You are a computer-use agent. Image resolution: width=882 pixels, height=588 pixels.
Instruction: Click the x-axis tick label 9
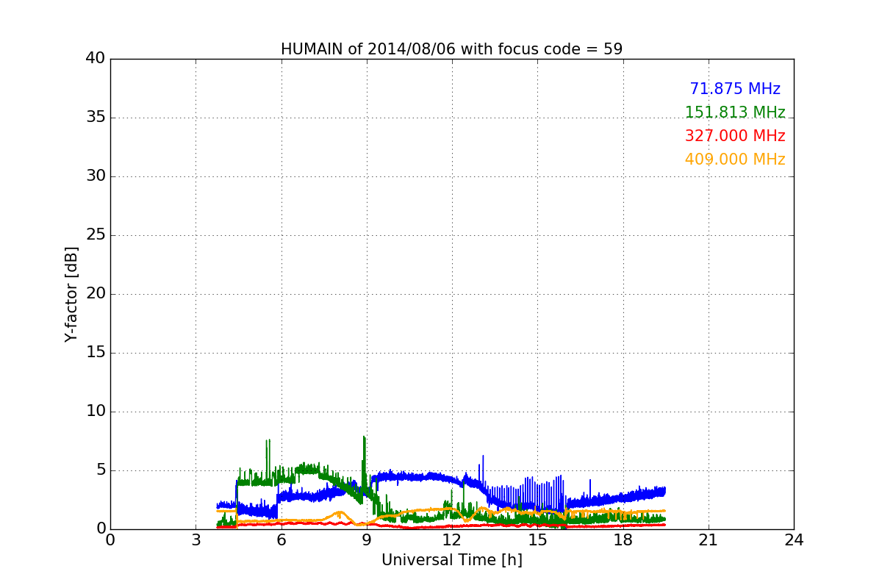(x=367, y=540)
